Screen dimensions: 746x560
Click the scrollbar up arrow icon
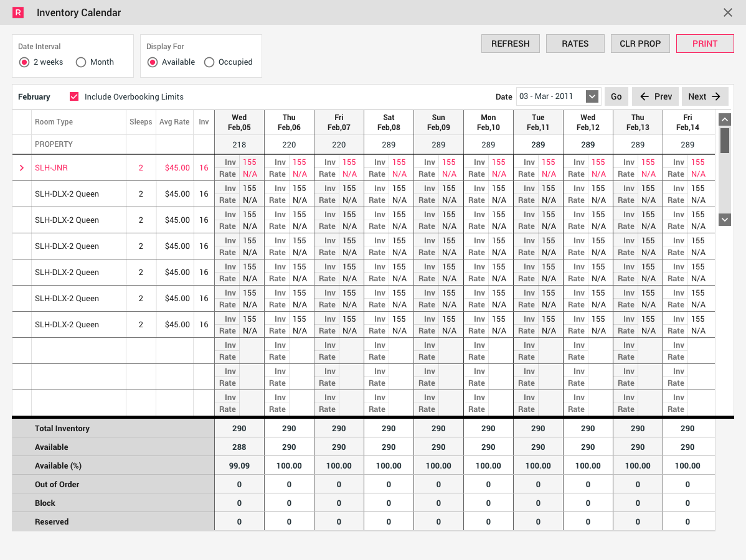point(724,118)
